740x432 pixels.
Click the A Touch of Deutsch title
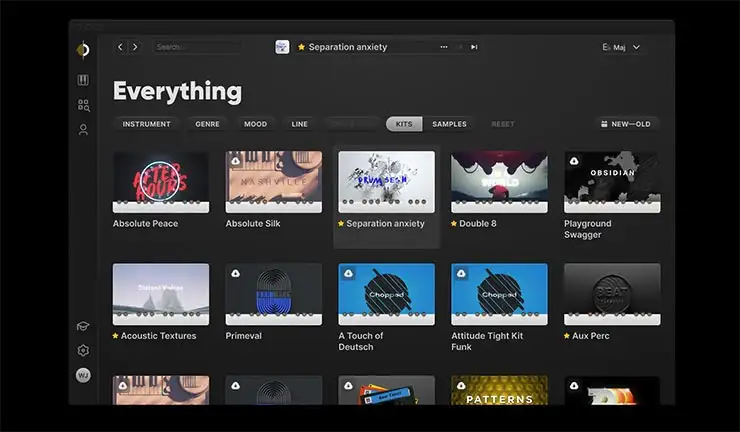(x=361, y=341)
